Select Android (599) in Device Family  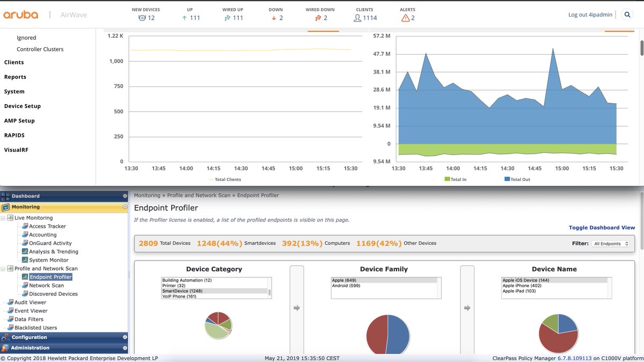point(385,286)
